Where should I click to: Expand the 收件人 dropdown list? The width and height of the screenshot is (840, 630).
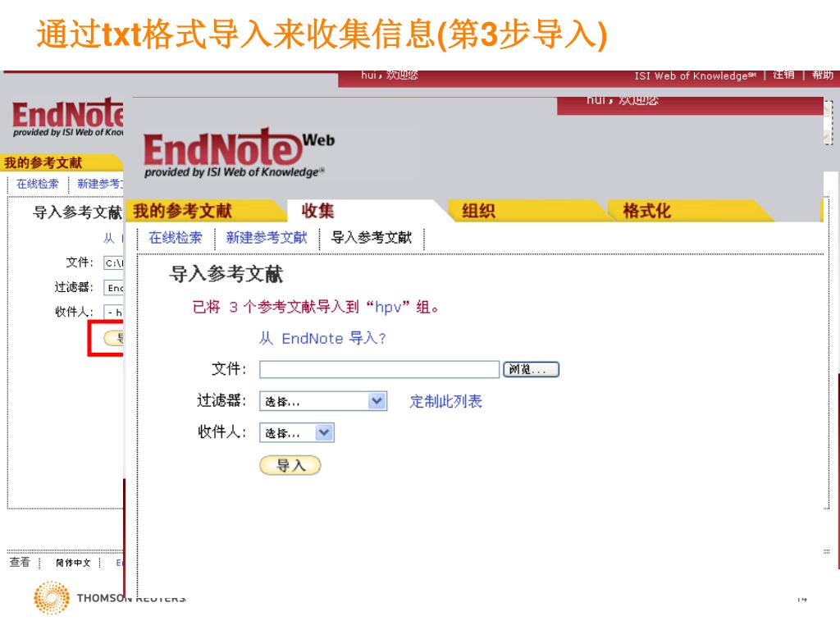click(297, 433)
